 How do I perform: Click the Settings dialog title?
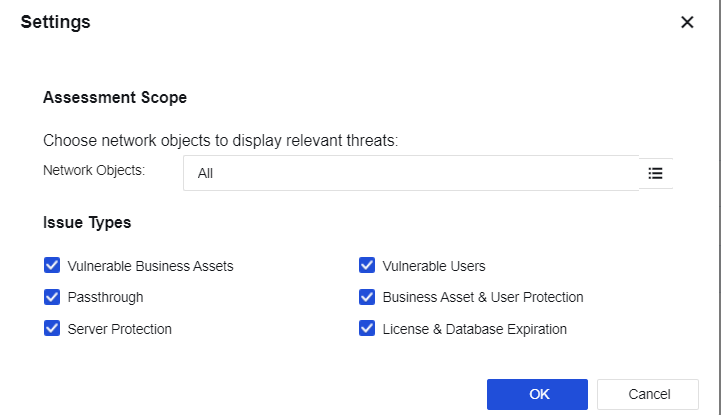pos(56,22)
